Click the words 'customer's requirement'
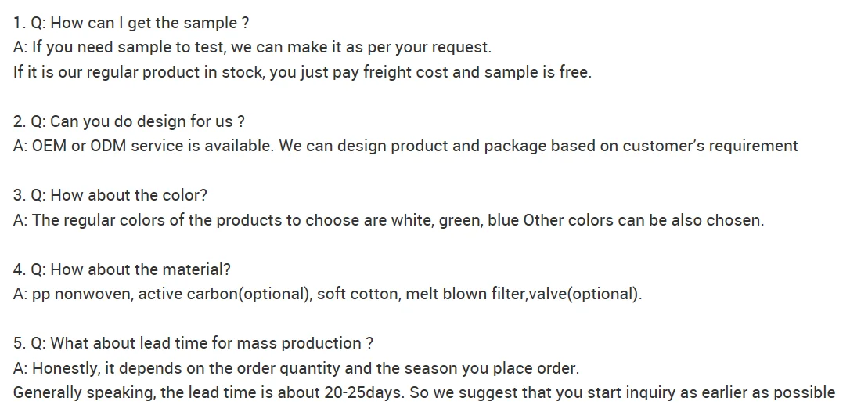 coord(710,146)
